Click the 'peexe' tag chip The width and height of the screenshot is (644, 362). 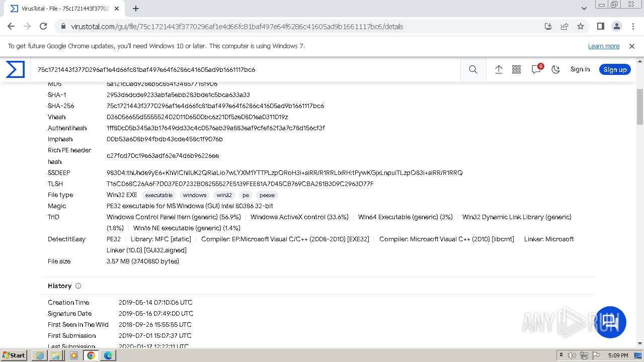pyautogui.click(x=267, y=195)
